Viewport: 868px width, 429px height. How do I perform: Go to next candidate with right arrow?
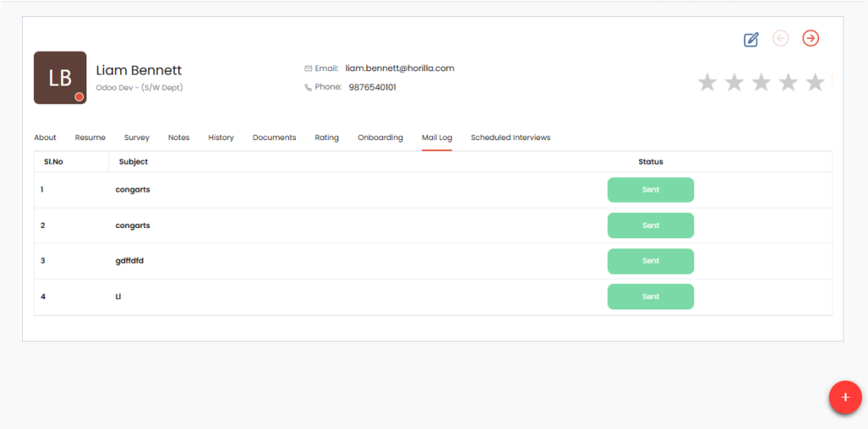tap(810, 38)
